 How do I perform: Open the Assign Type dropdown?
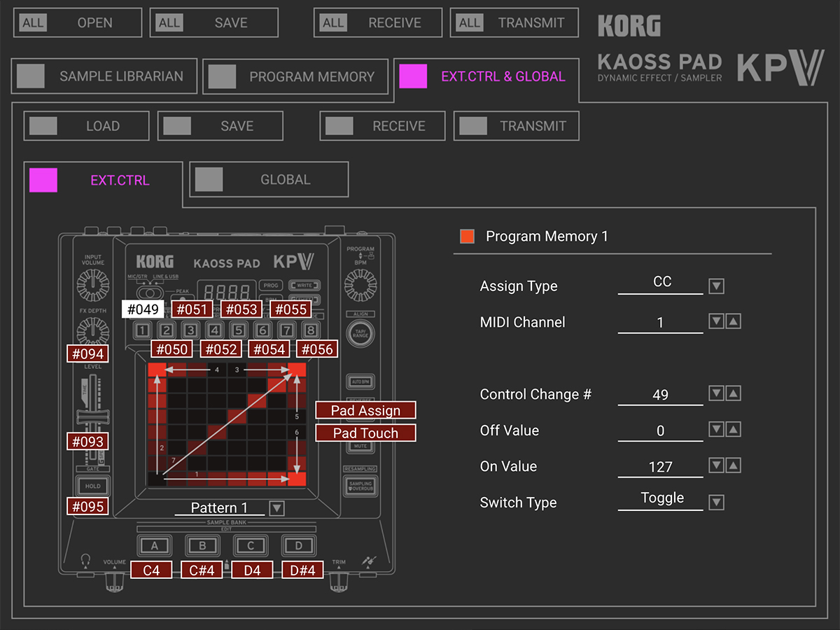point(716,286)
